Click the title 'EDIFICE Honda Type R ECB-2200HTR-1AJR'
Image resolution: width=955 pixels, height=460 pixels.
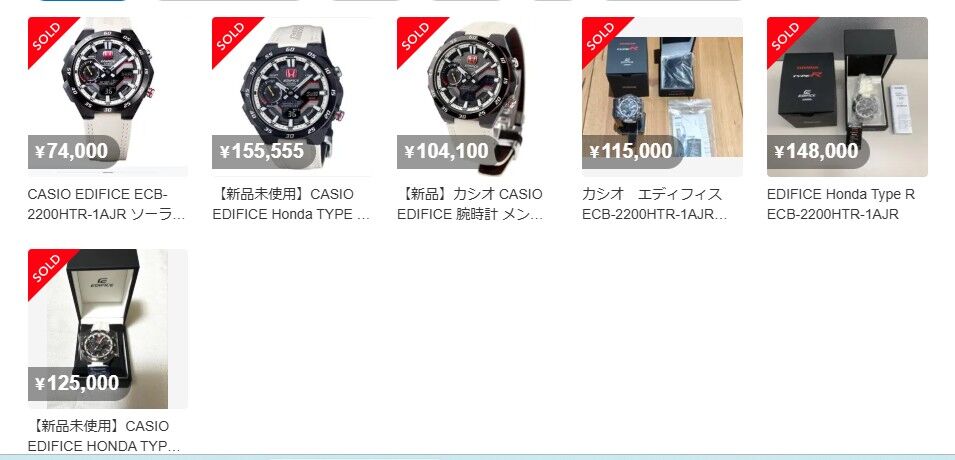click(x=840, y=205)
